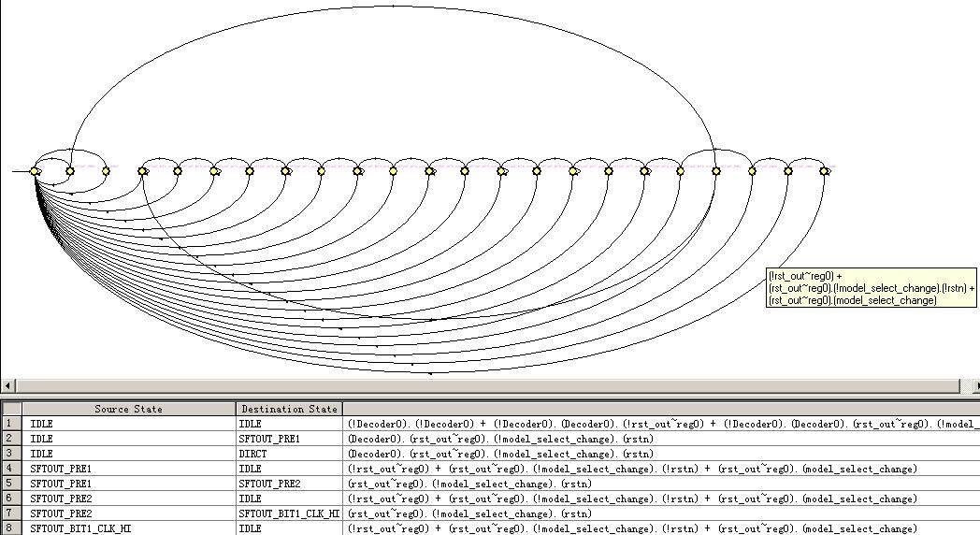Click source cell IDLE in row 2
This screenshot has height=535, width=980.
(129, 439)
